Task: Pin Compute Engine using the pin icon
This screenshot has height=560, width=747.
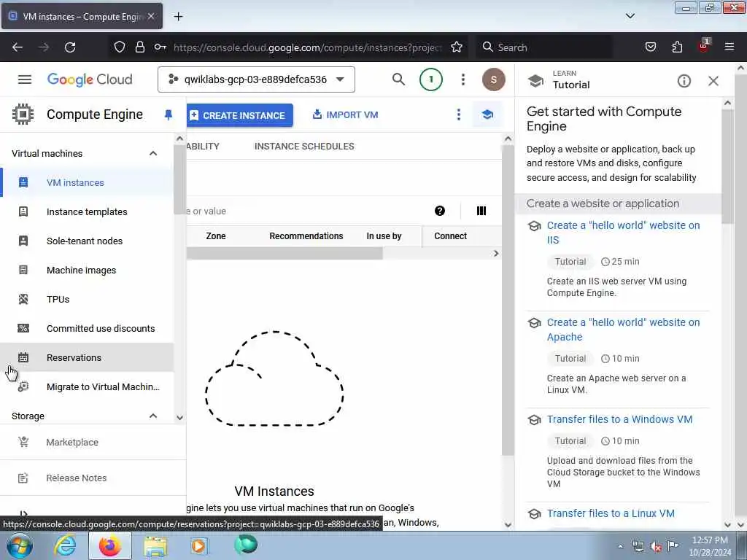Action: click(x=169, y=114)
